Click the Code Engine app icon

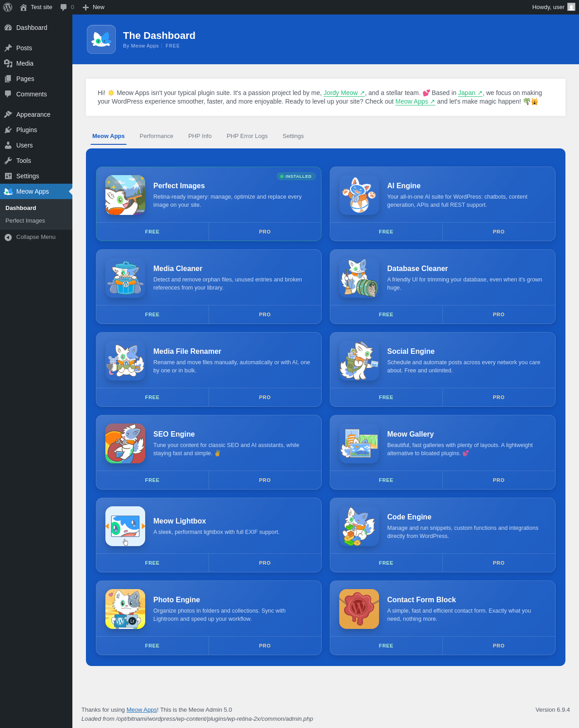[x=359, y=526]
